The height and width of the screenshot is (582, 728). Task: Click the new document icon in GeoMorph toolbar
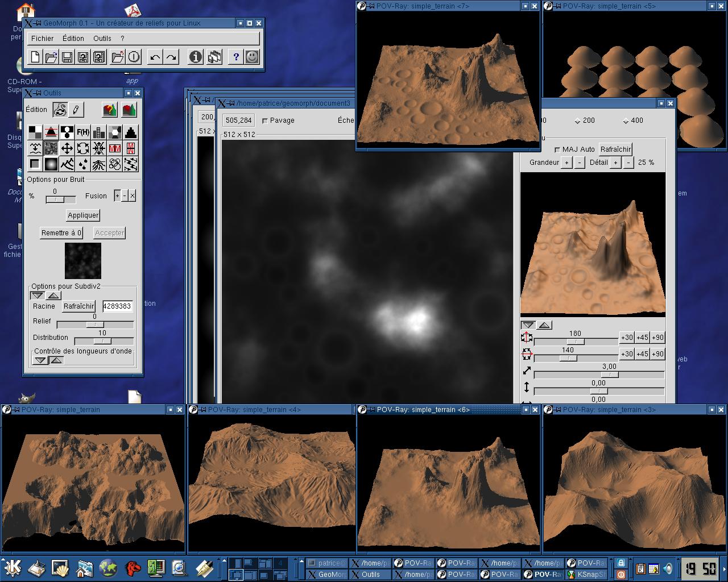pos(35,57)
